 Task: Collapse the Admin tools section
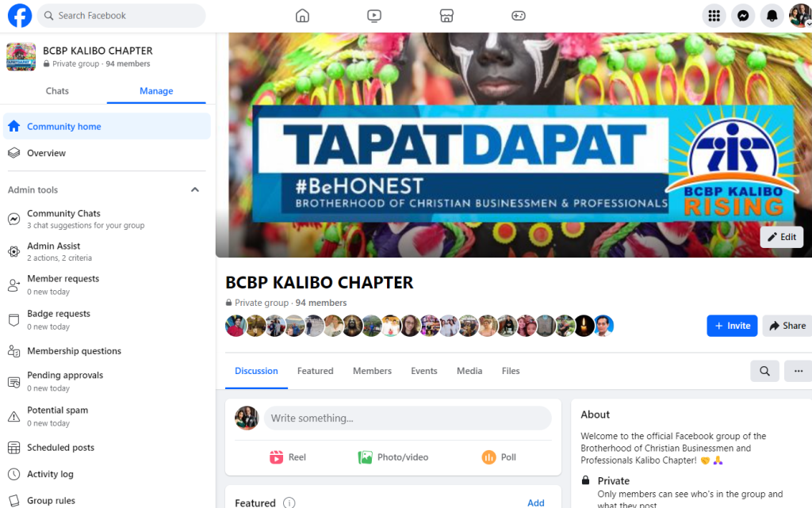click(195, 190)
